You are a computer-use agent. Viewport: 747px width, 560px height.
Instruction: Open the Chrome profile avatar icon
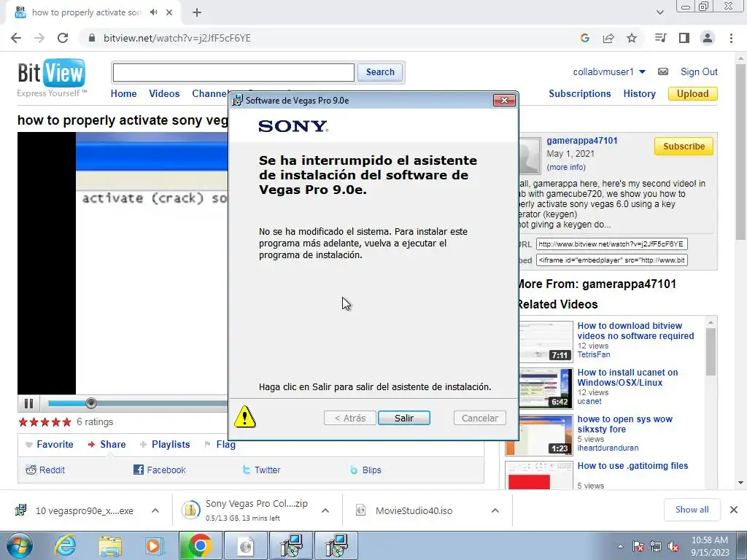[708, 38]
